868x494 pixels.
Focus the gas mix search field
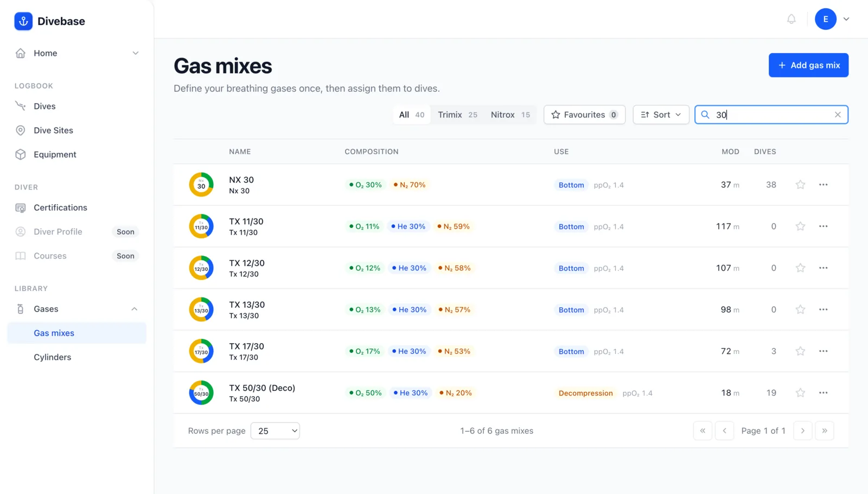(x=771, y=115)
